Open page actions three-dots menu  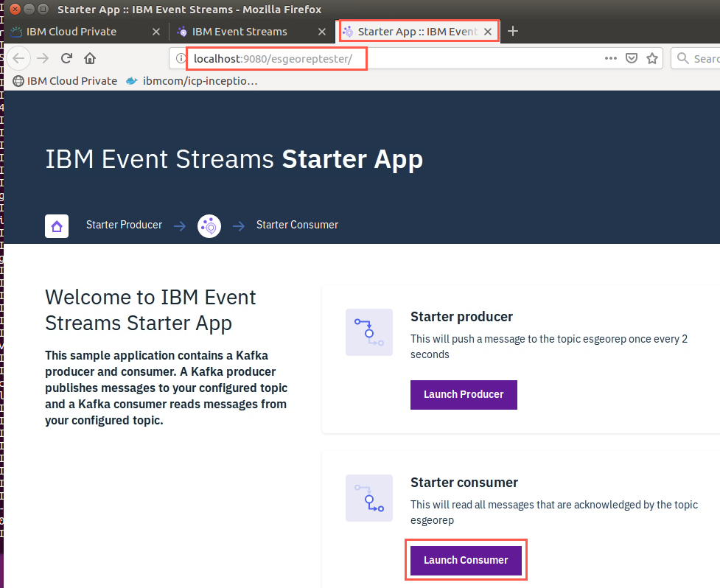[x=611, y=58]
